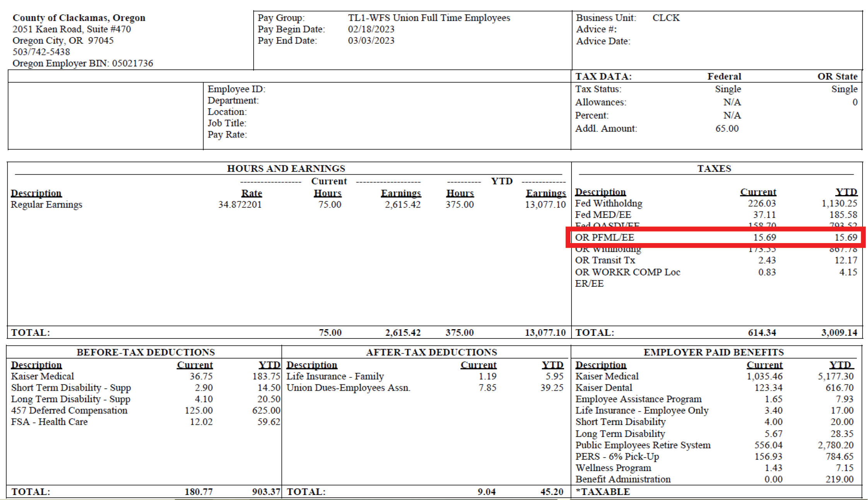Click the EMPLOYER PAID BENEFITS header
The image size is (868, 500).
point(713,352)
